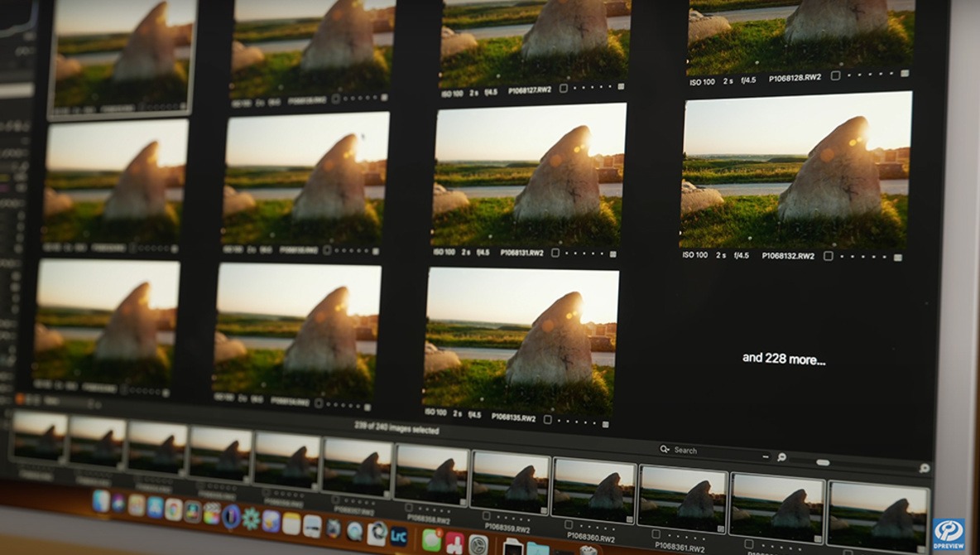Open the search options magnifier dropdown

[x=665, y=449]
